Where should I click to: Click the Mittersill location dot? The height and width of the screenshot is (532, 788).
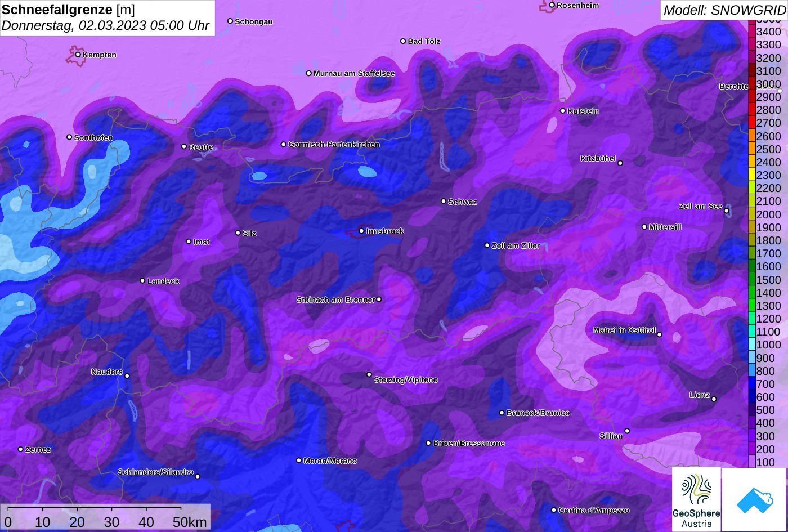click(x=644, y=227)
